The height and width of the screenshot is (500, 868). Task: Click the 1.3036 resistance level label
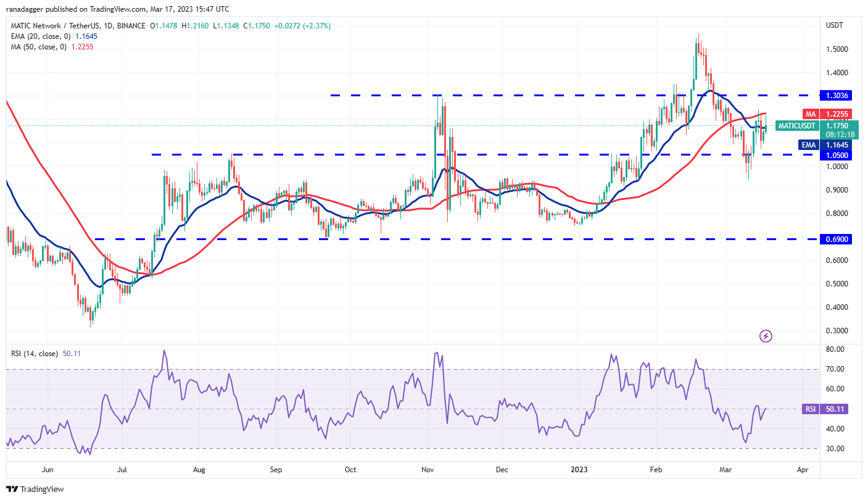[x=836, y=96]
